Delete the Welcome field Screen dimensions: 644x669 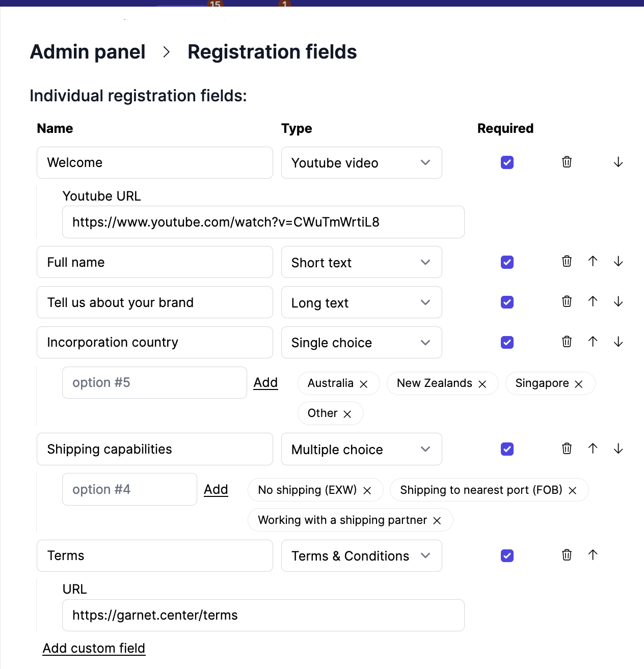pos(566,162)
